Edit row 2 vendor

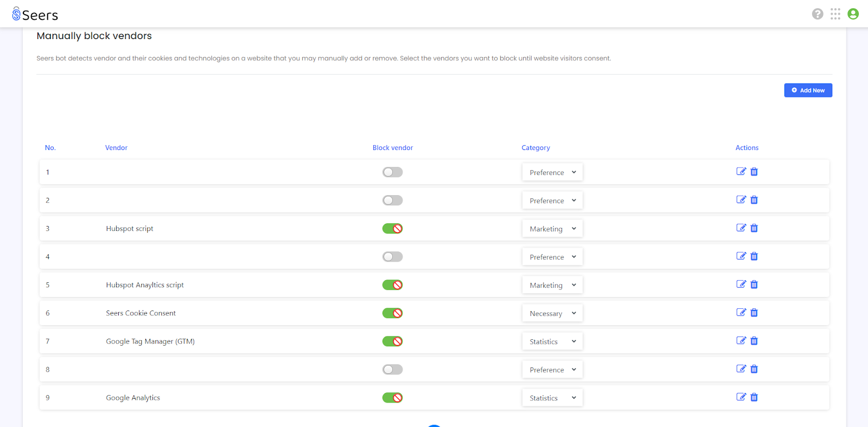741,200
